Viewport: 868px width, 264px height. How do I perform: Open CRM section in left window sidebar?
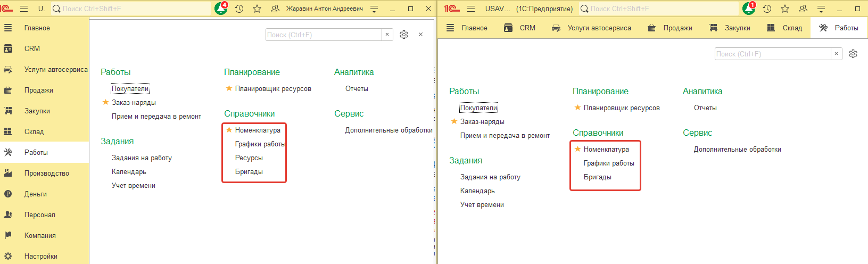pyautogui.click(x=44, y=48)
